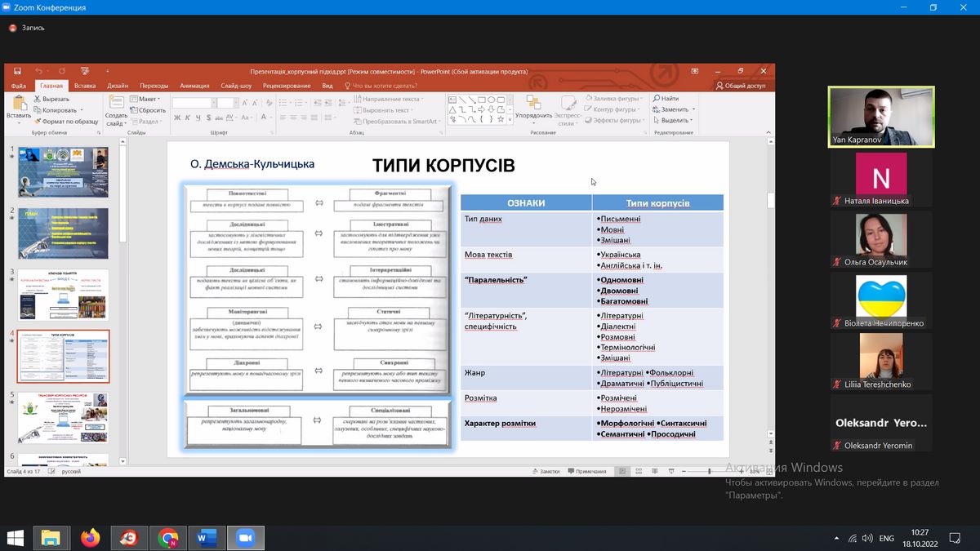Image resolution: width=980 pixels, height=551 pixels.
Task: Open the Вставка ribbon tab
Action: [x=85, y=86]
